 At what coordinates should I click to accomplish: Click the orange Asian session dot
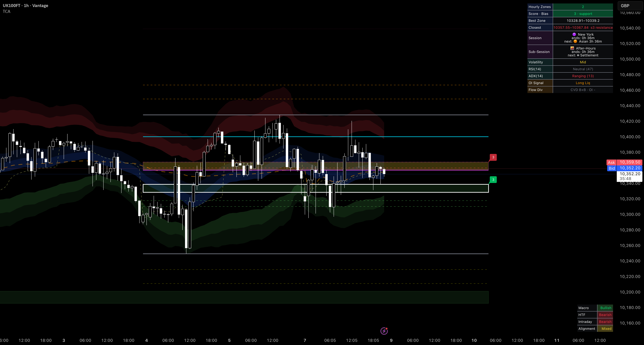tap(575, 42)
